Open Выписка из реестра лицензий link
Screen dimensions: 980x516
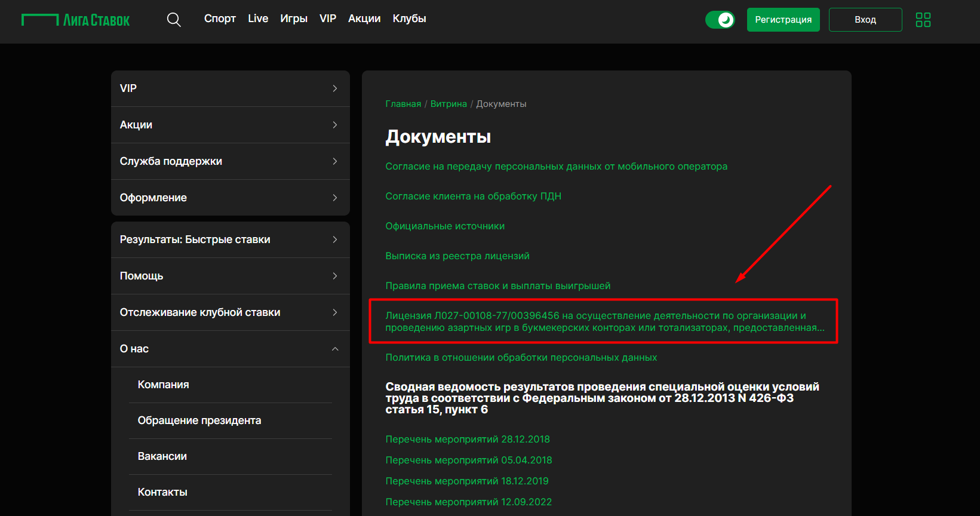coord(457,256)
